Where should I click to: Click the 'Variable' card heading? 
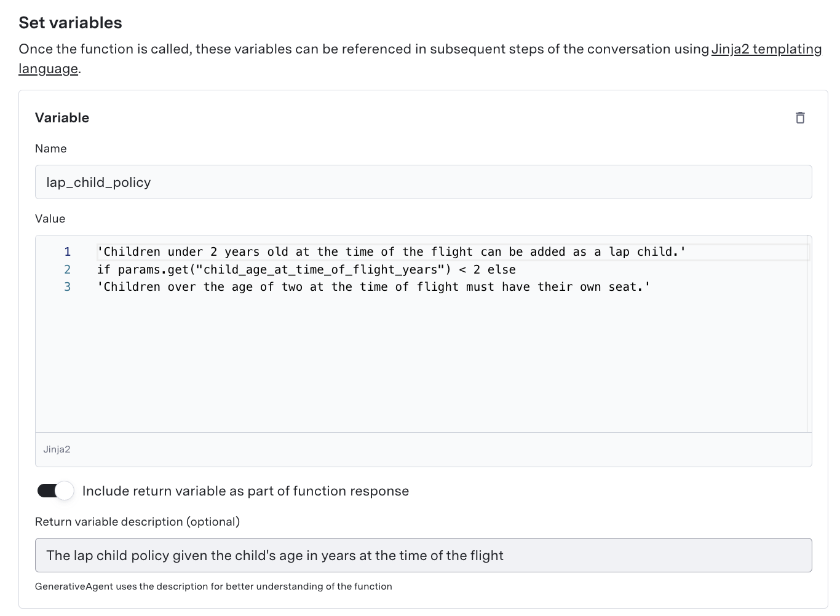click(62, 117)
